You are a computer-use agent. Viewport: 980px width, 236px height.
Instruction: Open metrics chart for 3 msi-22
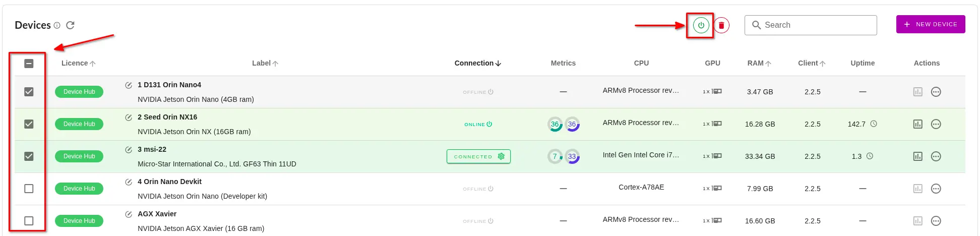917,156
